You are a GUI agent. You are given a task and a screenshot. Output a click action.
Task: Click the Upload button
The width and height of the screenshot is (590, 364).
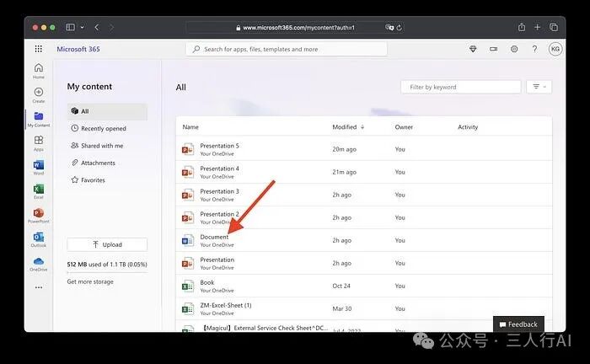[x=107, y=244]
